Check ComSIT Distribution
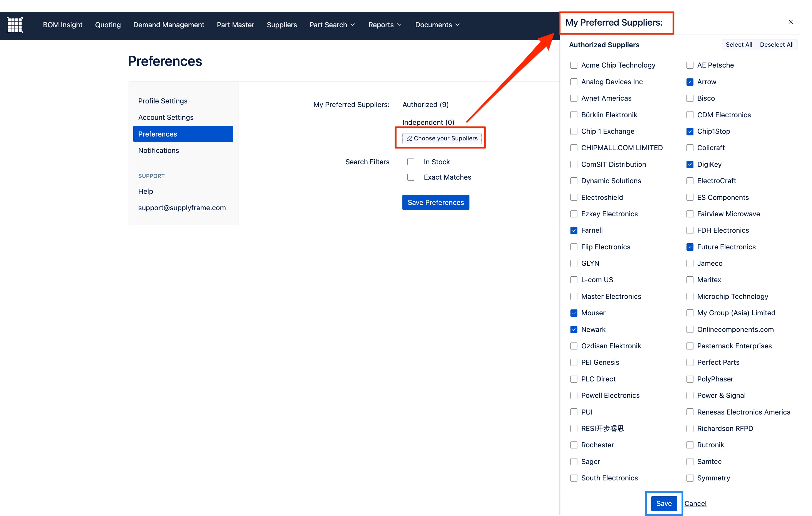812x516 pixels. pyautogui.click(x=574, y=164)
